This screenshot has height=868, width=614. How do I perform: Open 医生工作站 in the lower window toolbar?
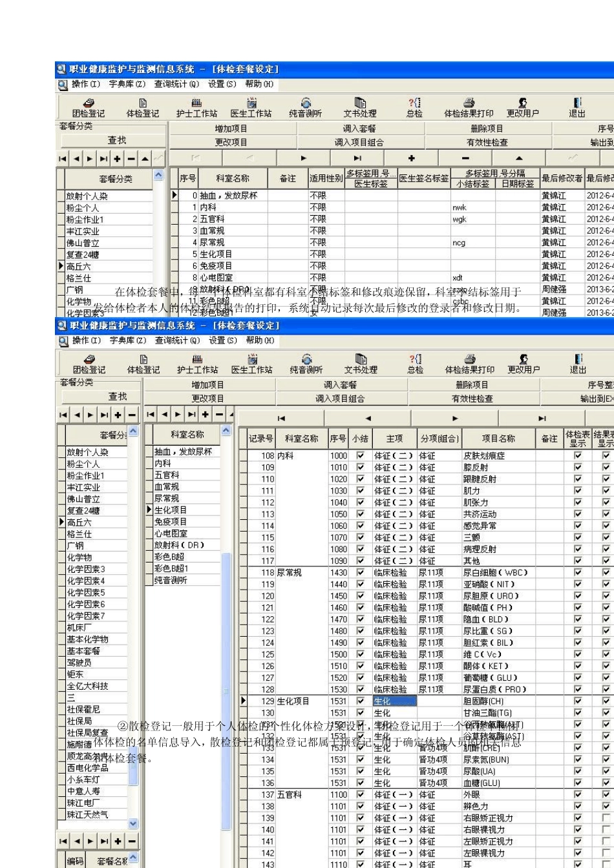tap(251, 364)
